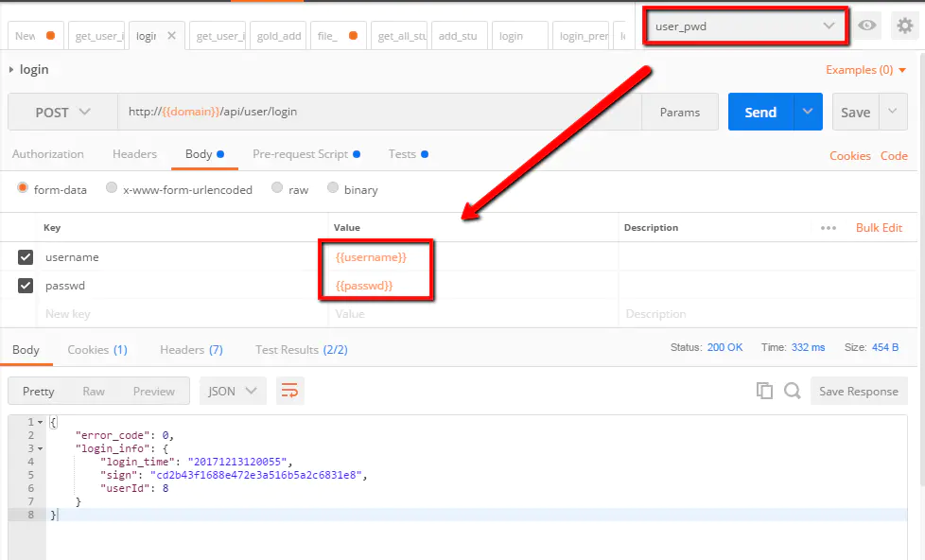This screenshot has width=925, height=560.
Task: Select x-www-form-urlencoded body type
Action: (112, 187)
